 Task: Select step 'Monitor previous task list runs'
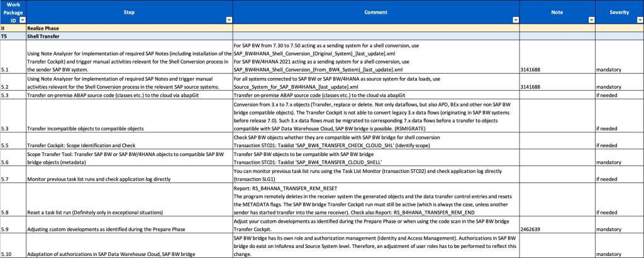pyautogui.click(x=130, y=174)
